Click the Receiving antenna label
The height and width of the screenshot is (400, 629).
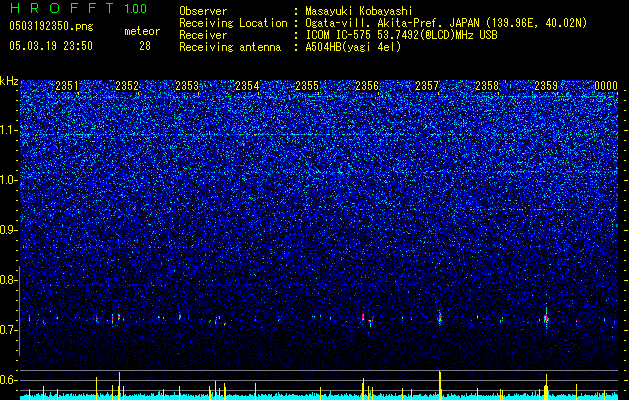pyautogui.click(x=230, y=47)
